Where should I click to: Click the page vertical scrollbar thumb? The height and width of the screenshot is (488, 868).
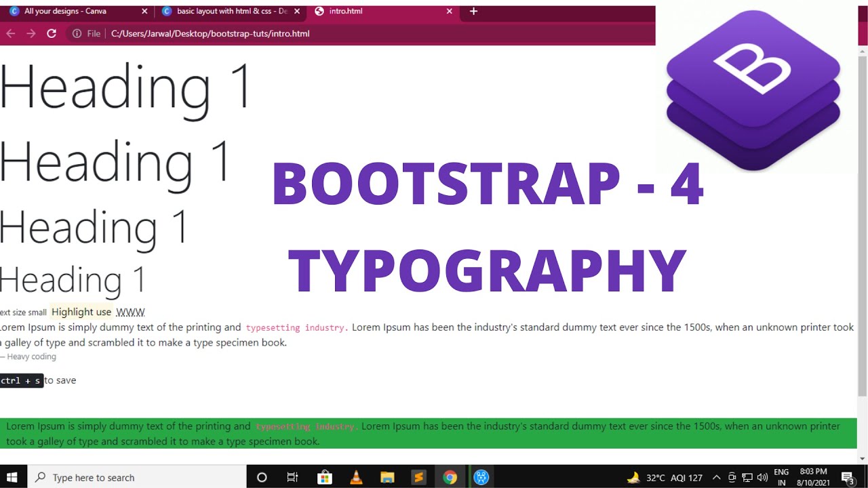click(x=863, y=227)
